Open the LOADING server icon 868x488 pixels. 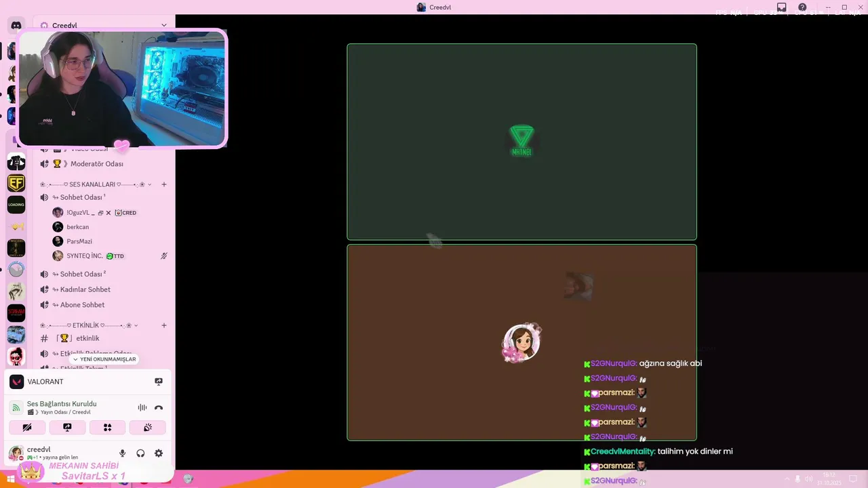(16, 205)
